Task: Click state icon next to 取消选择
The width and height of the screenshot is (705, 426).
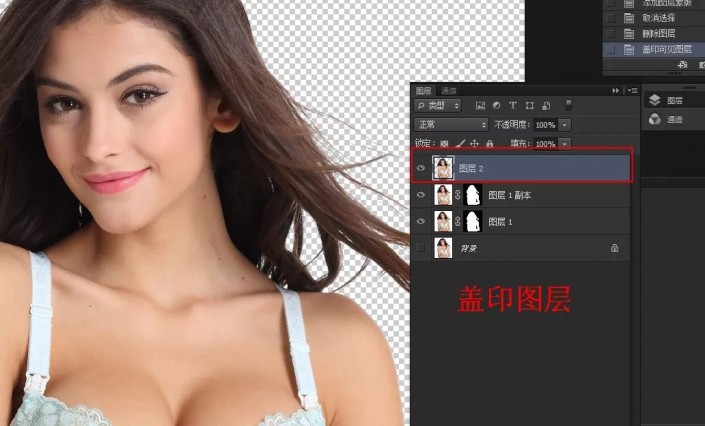Action: 629,18
